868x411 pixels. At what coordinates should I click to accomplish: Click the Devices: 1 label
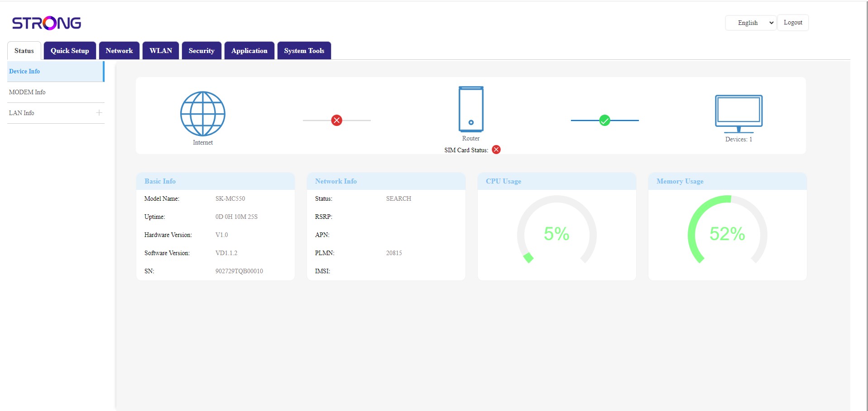[739, 139]
